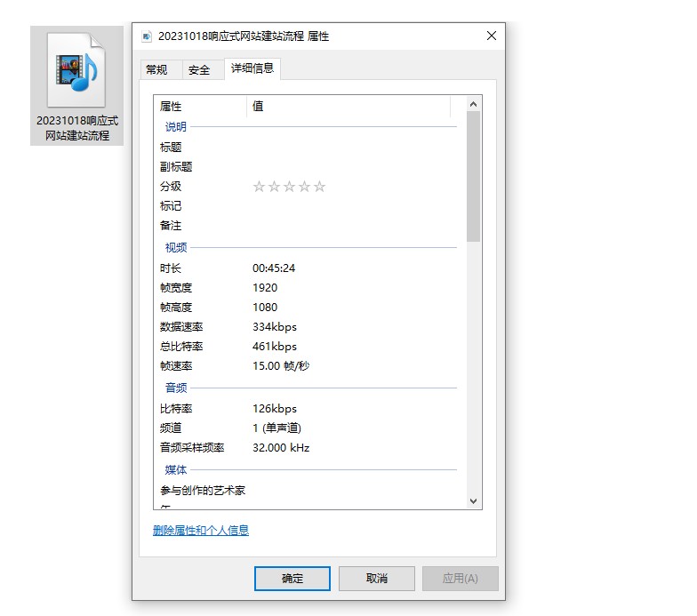Screen dimensions: 697x616
Task: Click the 比特率 value 126kbps
Action: pyautogui.click(x=275, y=409)
